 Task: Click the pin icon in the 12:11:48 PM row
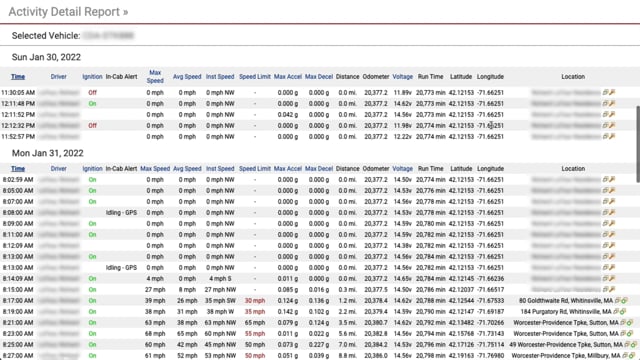[612, 104]
